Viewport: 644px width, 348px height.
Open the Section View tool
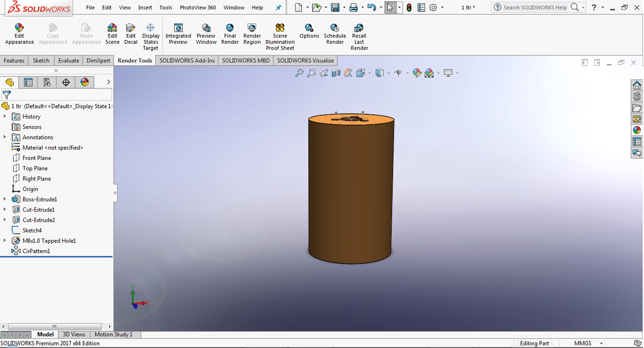click(336, 73)
